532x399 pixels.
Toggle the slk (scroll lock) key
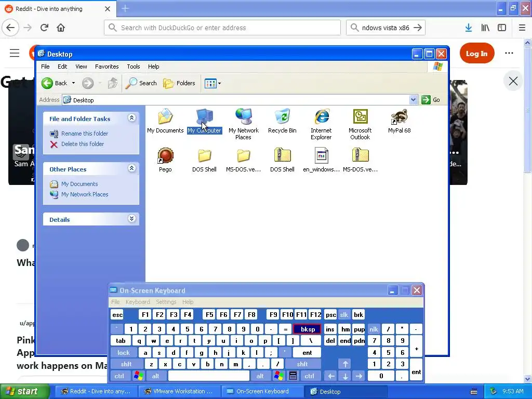point(344,315)
